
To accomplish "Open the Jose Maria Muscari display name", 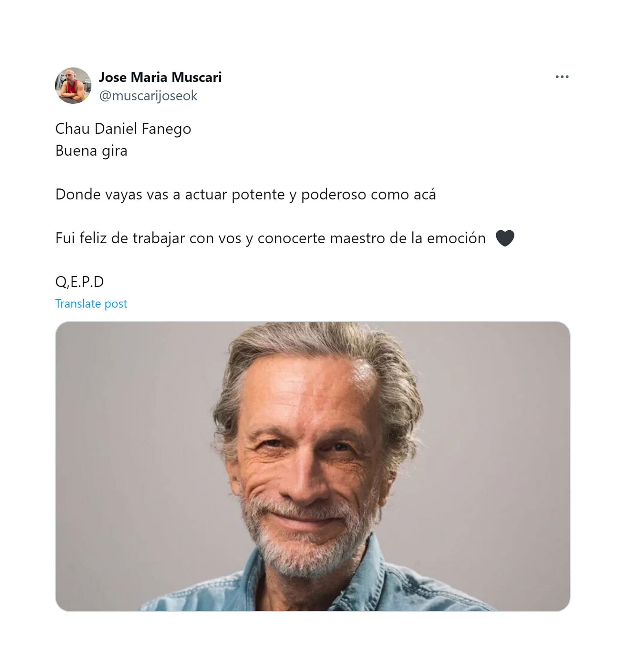I will click(x=160, y=77).
